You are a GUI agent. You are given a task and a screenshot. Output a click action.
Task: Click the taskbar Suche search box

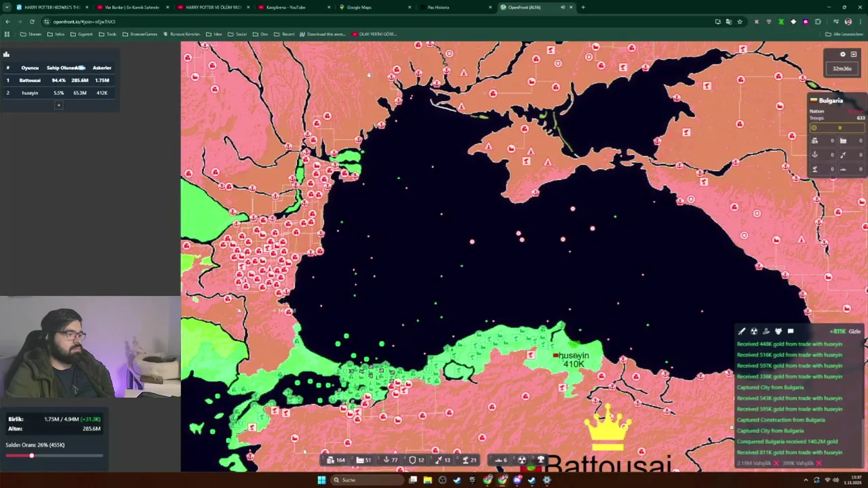366,480
